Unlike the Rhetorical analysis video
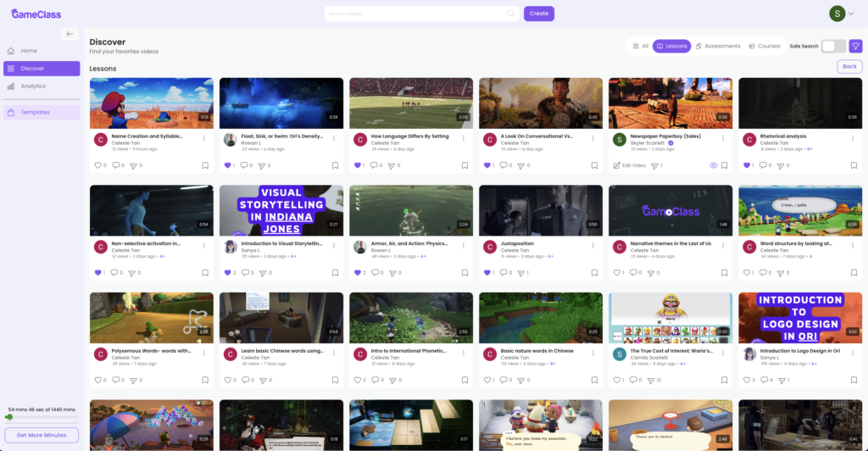Image resolution: width=868 pixels, height=451 pixels. pyautogui.click(x=747, y=165)
